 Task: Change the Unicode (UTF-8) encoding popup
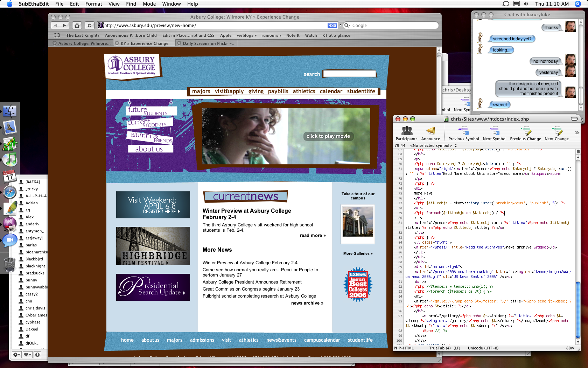(483, 348)
